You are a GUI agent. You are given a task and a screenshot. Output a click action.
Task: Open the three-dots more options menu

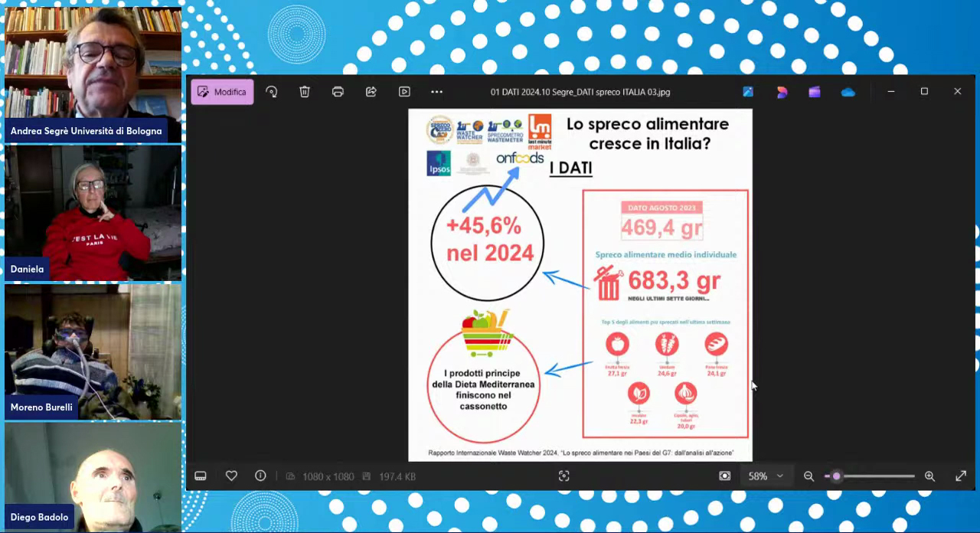436,92
